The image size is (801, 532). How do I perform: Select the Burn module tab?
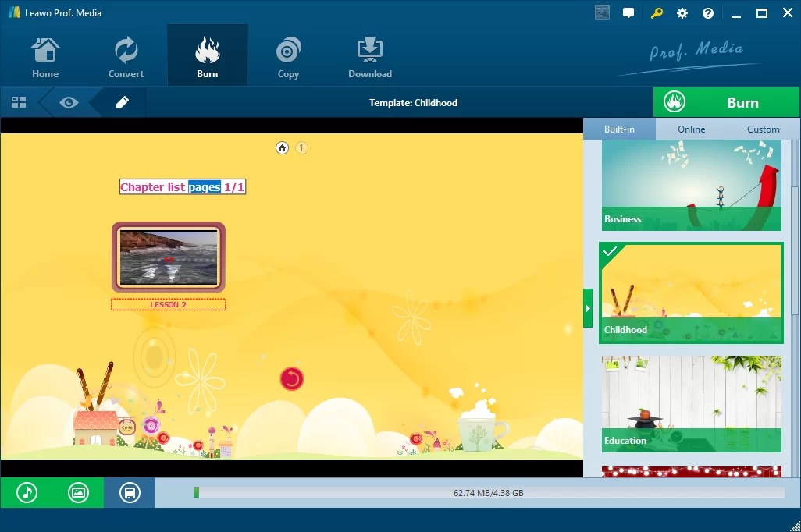click(x=208, y=57)
